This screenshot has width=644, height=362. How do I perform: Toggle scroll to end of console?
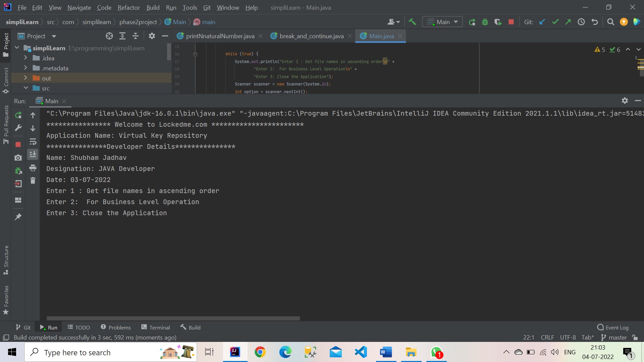(x=33, y=155)
